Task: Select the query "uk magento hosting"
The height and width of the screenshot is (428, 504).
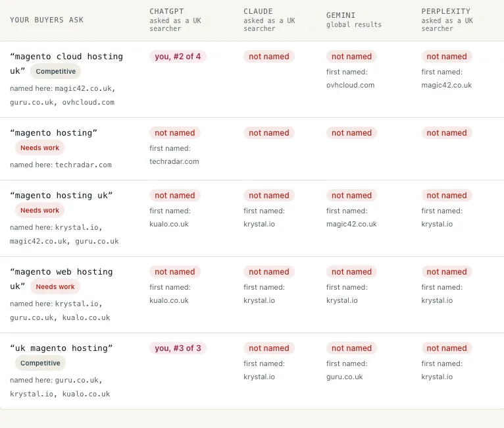Action: pyautogui.click(x=61, y=348)
